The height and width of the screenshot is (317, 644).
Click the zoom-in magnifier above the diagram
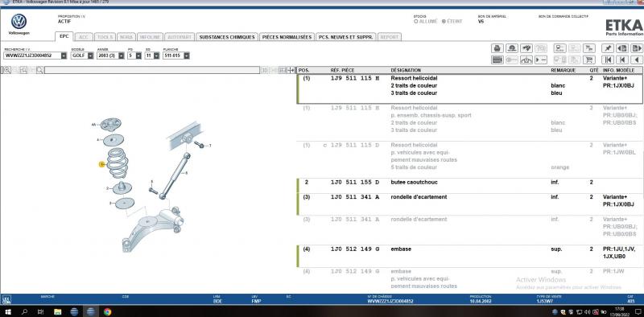click(x=7, y=70)
